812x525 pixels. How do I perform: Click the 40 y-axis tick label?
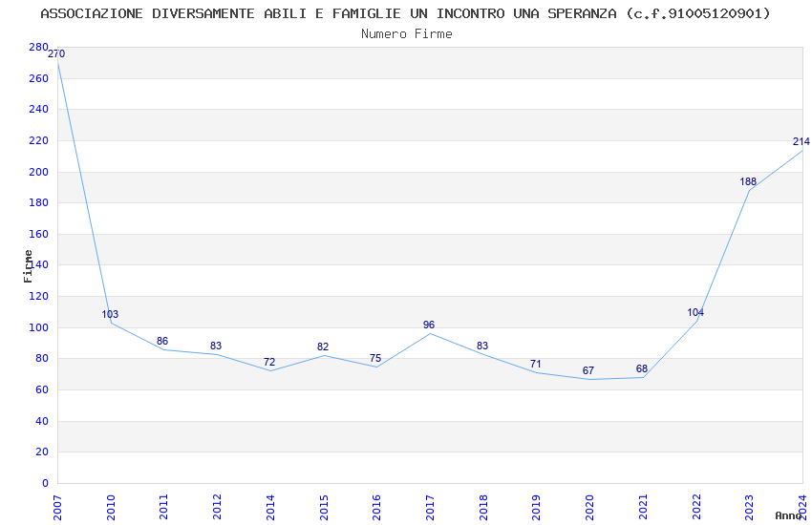point(41,421)
